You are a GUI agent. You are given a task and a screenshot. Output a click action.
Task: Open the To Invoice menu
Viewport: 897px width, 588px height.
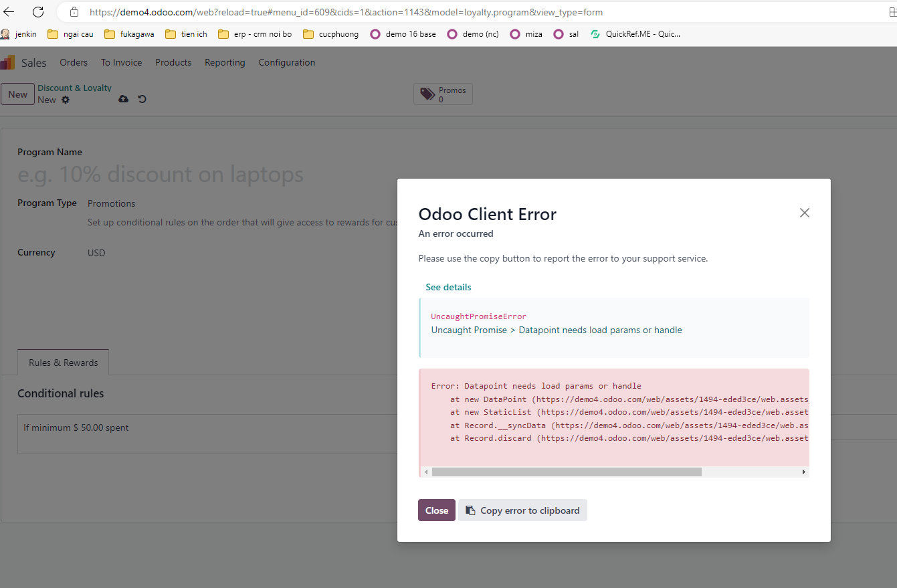pyautogui.click(x=121, y=62)
